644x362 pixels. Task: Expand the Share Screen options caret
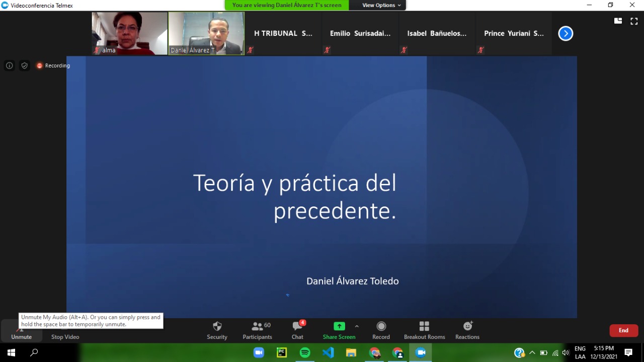pos(357,326)
